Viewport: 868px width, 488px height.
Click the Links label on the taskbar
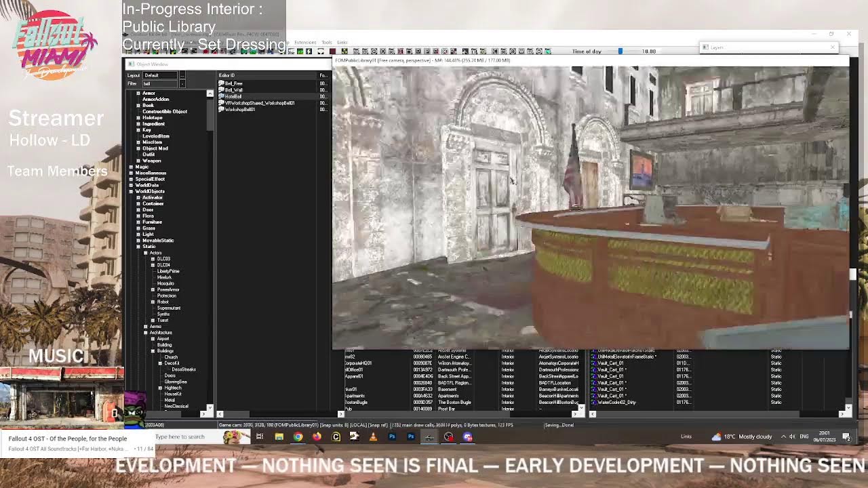(x=686, y=437)
